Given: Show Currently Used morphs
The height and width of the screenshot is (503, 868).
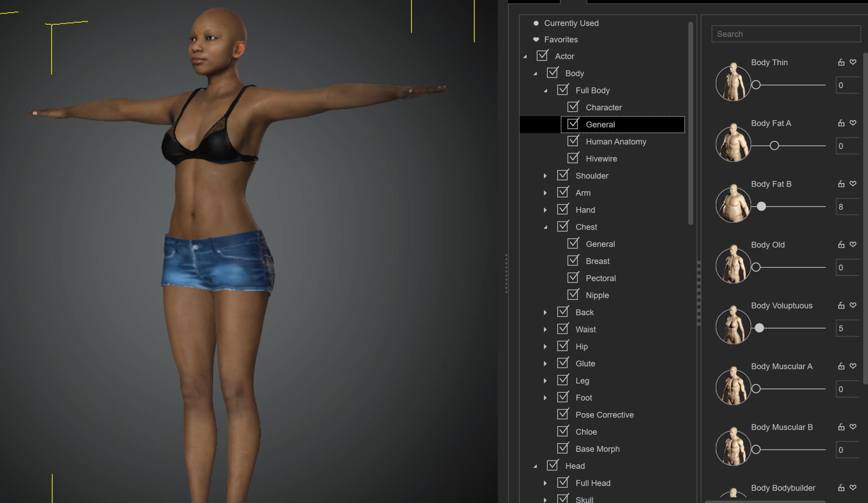Looking at the screenshot, I should [571, 23].
